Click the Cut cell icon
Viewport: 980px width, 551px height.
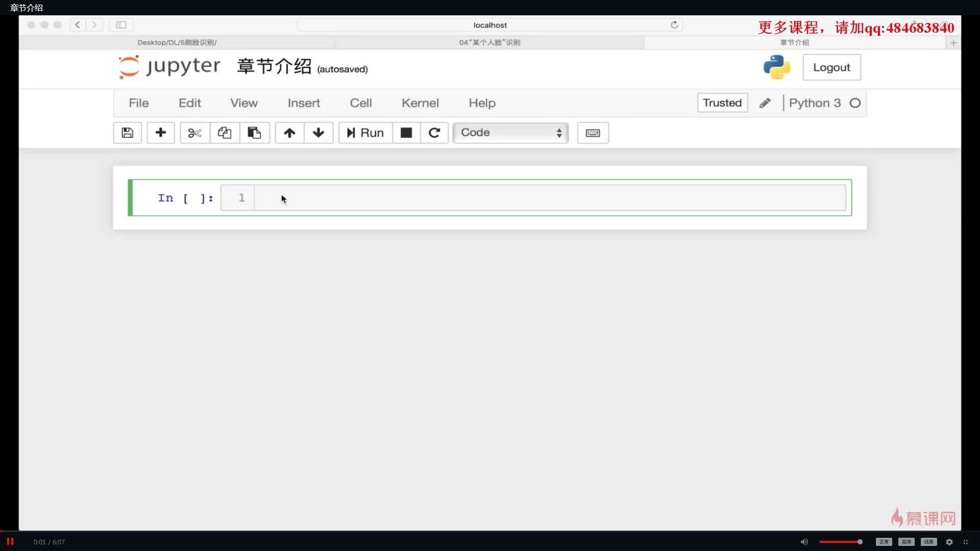pos(194,133)
